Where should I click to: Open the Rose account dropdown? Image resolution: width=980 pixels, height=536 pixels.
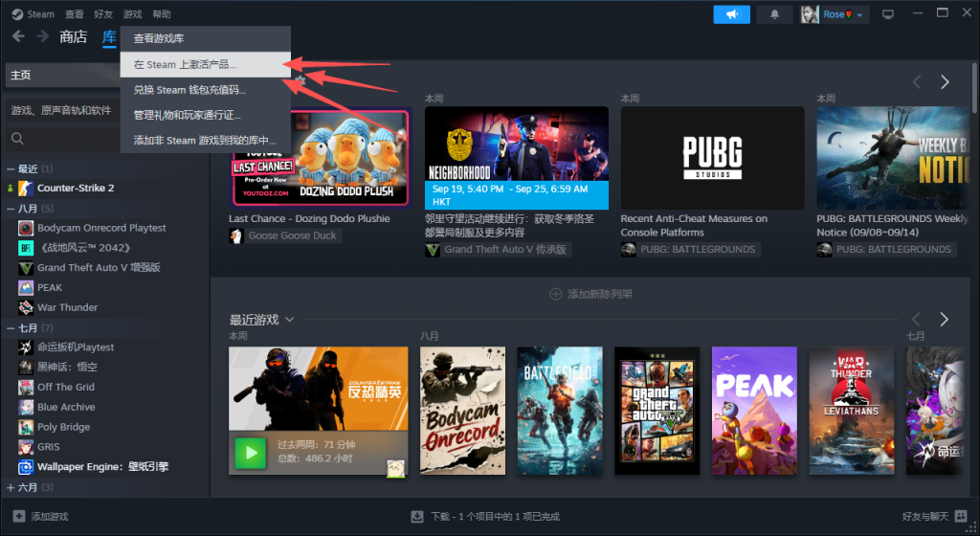click(x=834, y=14)
